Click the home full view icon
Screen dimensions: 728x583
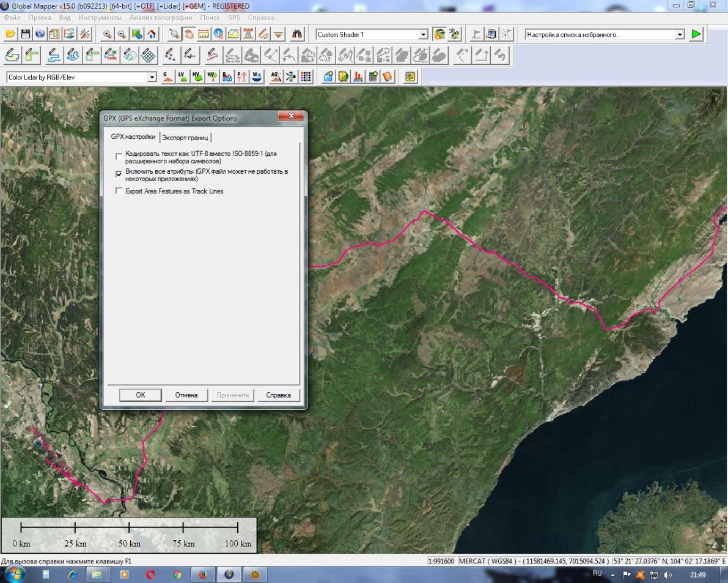pyautogui.click(x=150, y=35)
